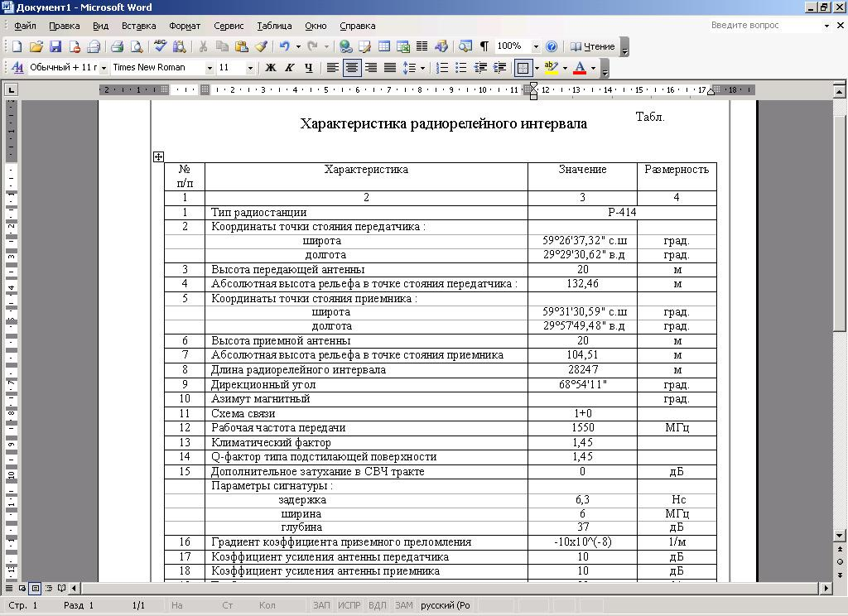Open the Вставка menu
The image size is (848, 616).
pos(138,26)
